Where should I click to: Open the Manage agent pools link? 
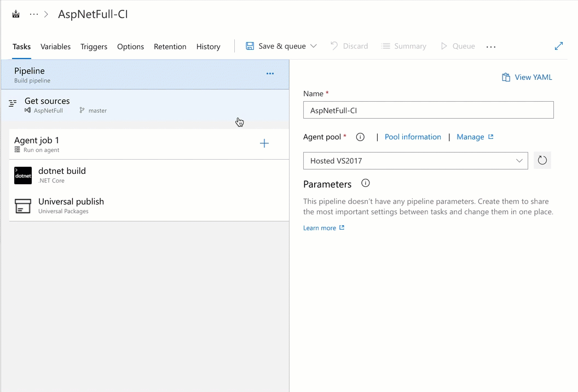[472, 137]
